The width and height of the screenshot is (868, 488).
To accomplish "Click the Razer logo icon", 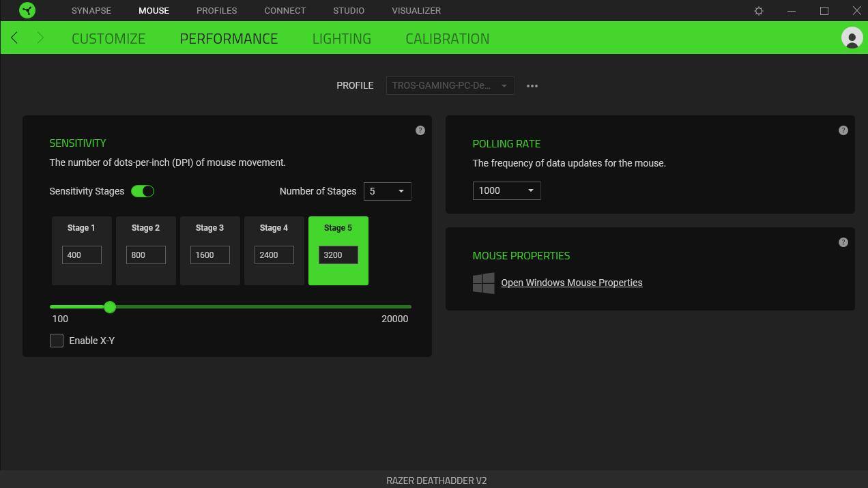I will pos(27,10).
